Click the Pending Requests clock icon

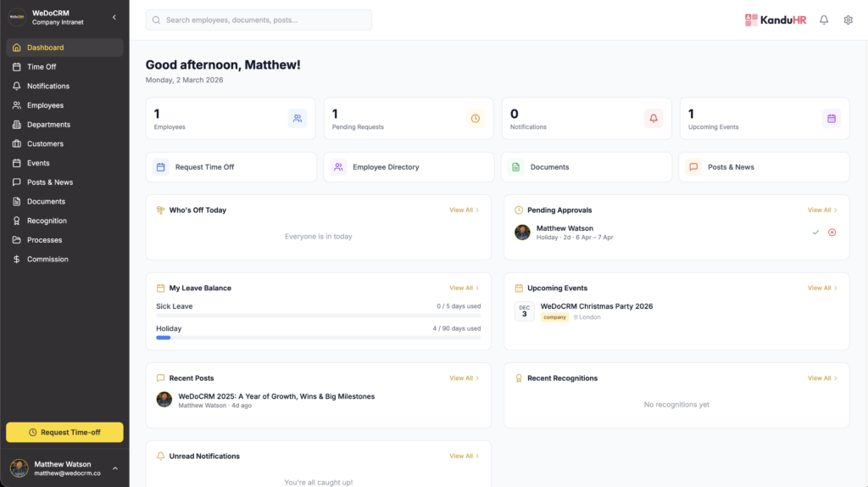coord(476,119)
